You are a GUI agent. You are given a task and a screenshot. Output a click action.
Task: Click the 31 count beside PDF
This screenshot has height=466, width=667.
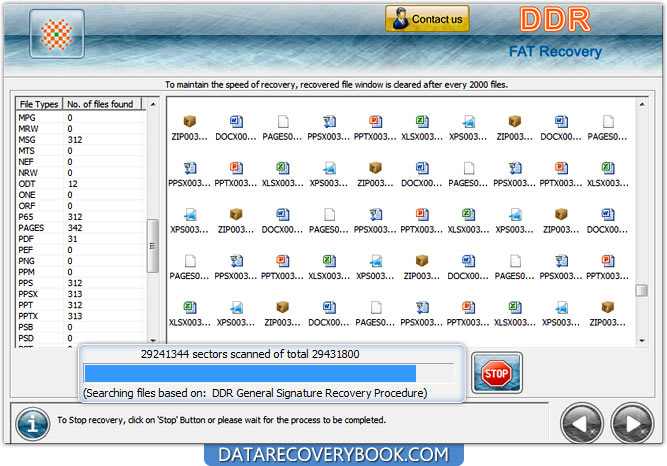(x=72, y=239)
